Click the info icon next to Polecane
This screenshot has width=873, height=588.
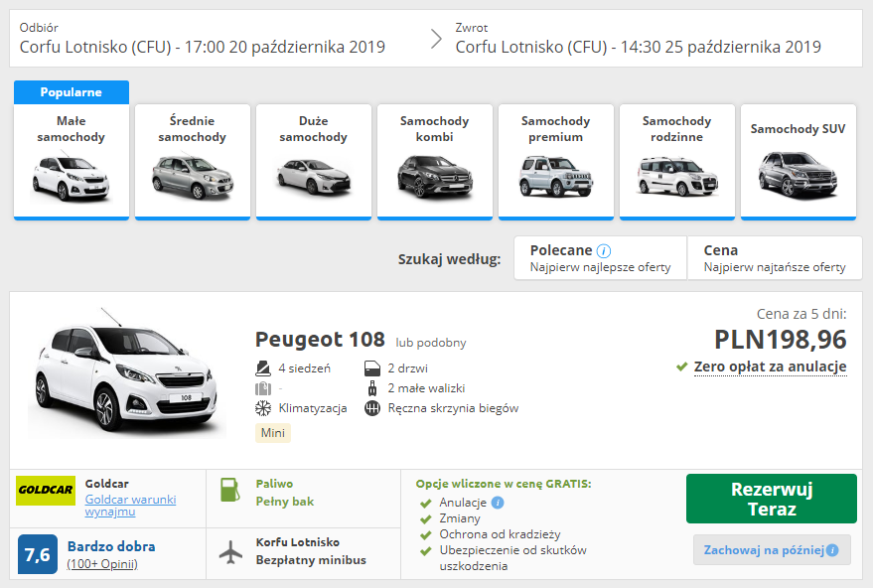point(604,251)
